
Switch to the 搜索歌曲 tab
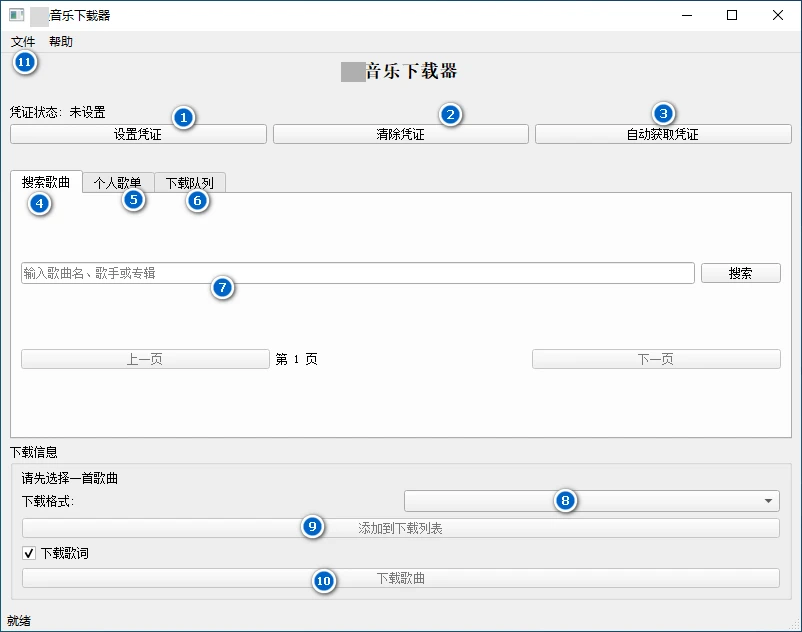(x=46, y=183)
